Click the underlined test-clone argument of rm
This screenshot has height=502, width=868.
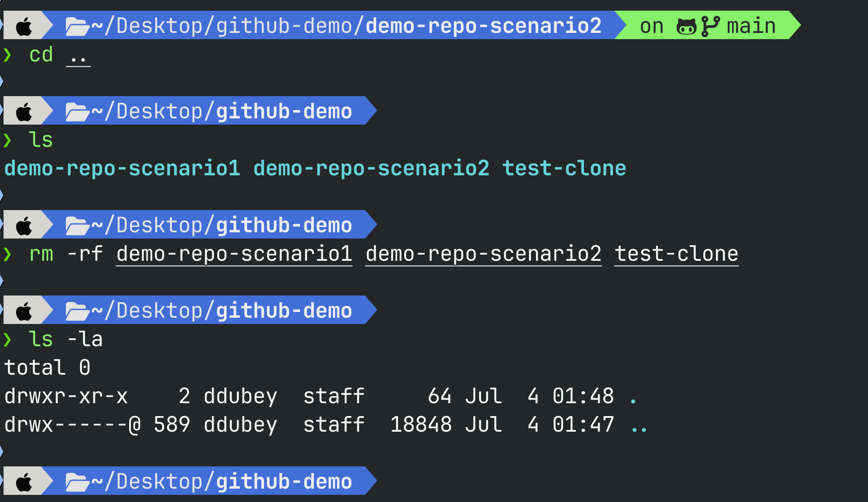pos(676,254)
